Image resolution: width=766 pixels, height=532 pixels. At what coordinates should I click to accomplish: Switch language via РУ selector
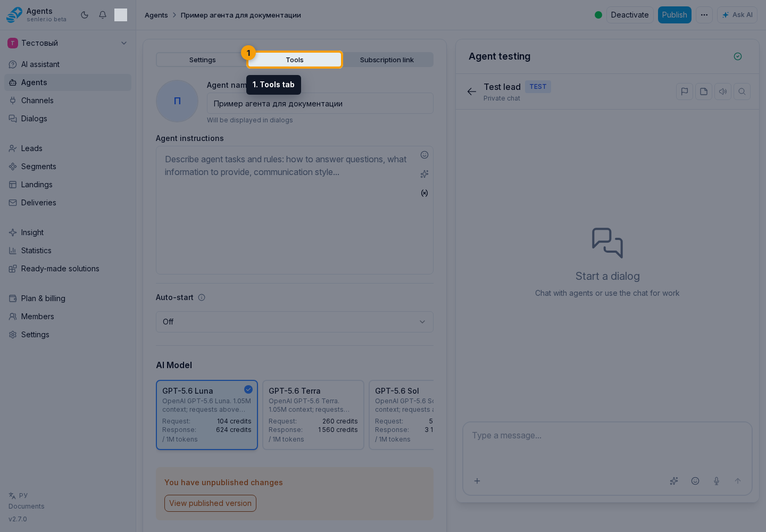point(18,495)
